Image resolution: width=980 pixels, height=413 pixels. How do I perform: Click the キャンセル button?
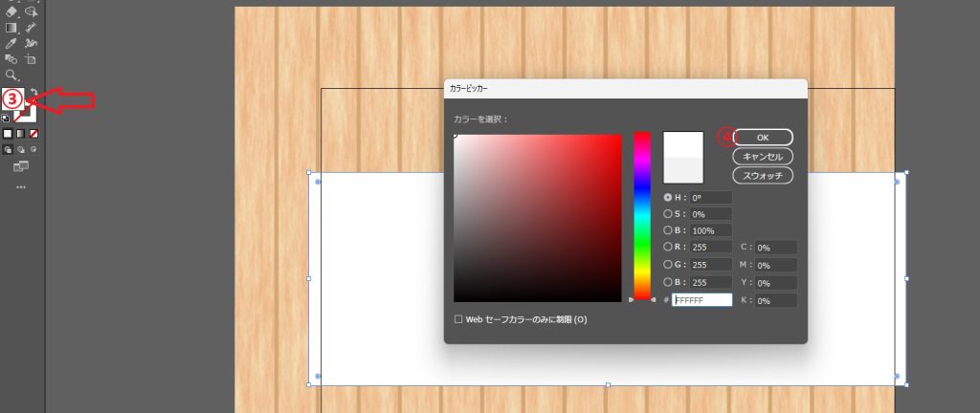pyautogui.click(x=762, y=156)
